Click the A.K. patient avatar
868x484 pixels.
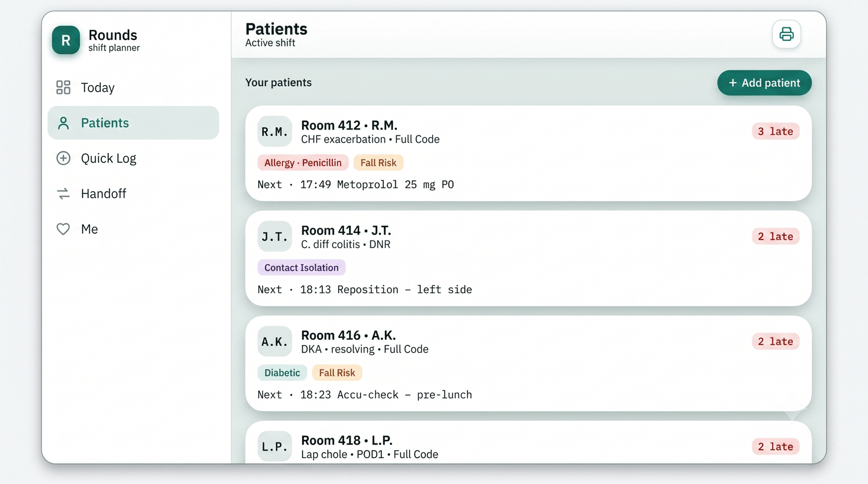(274, 341)
